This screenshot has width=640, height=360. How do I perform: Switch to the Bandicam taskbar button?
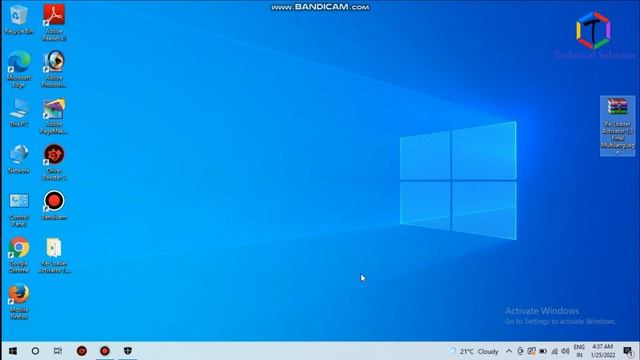(105, 351)
